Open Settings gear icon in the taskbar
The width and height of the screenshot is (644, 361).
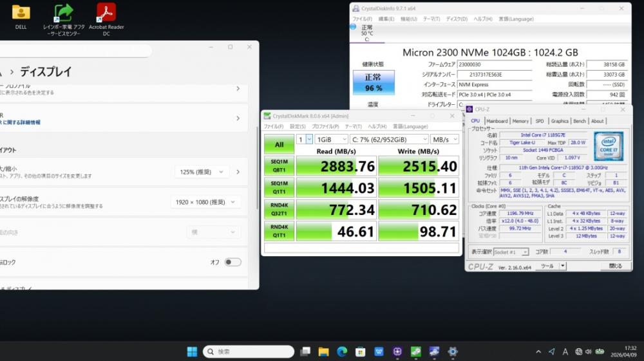tap(453, 351)
